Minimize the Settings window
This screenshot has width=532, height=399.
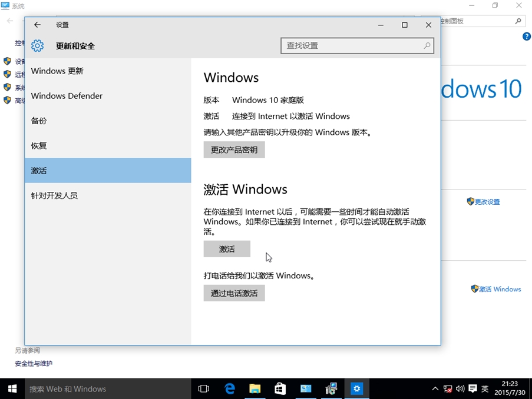tap(381, 25)
